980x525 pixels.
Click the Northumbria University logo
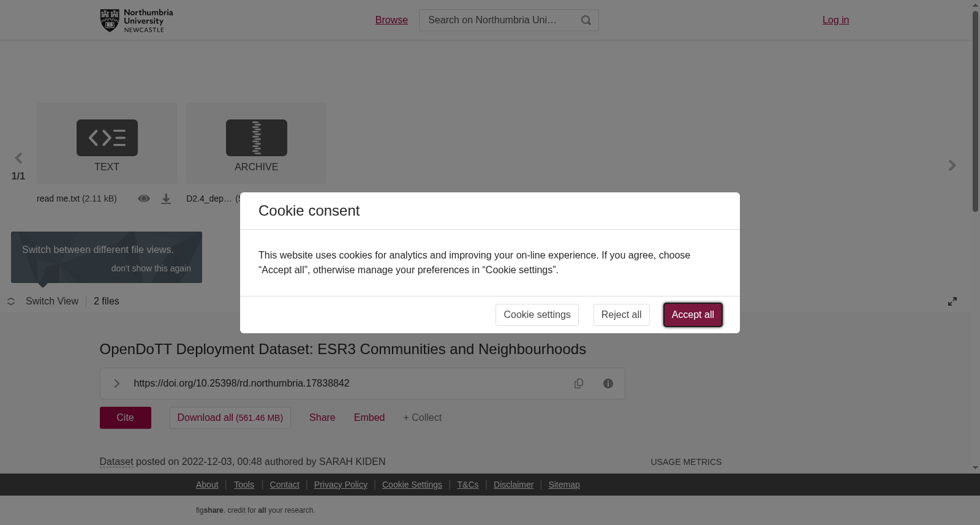point(137,20)
